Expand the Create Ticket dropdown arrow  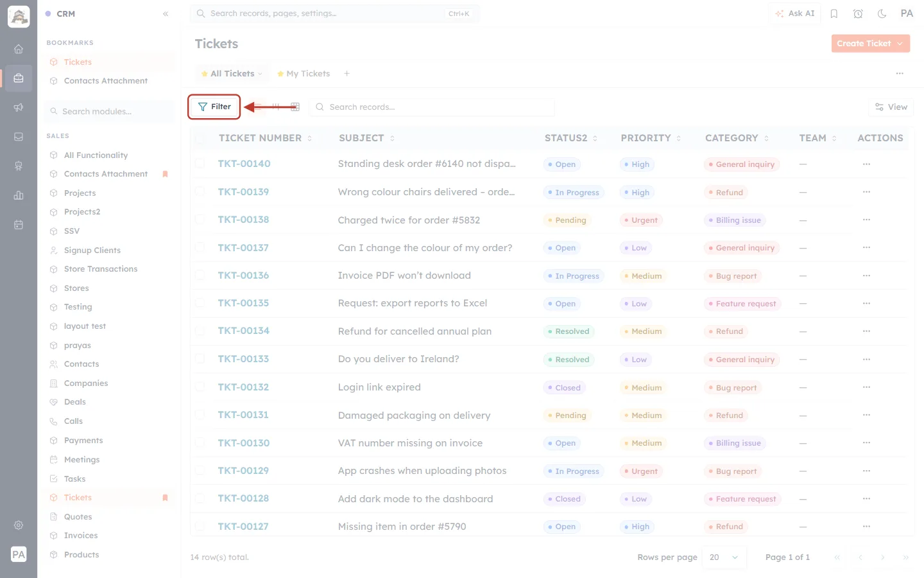tap(900, 44)
